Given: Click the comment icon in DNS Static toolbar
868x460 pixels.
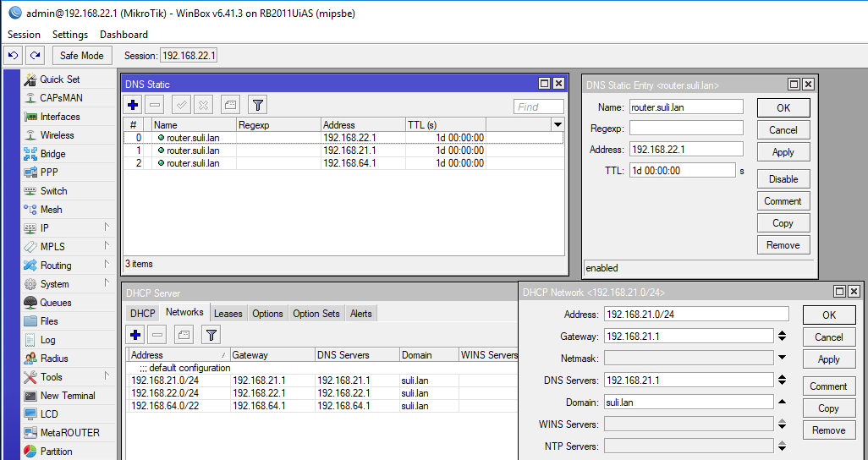Looking at the screenshot, I should [x=230, y=105].
